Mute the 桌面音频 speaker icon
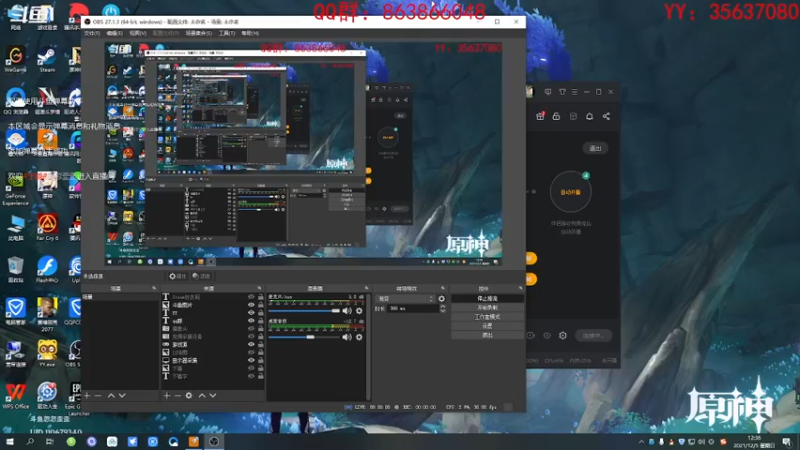 pos(347,337)
